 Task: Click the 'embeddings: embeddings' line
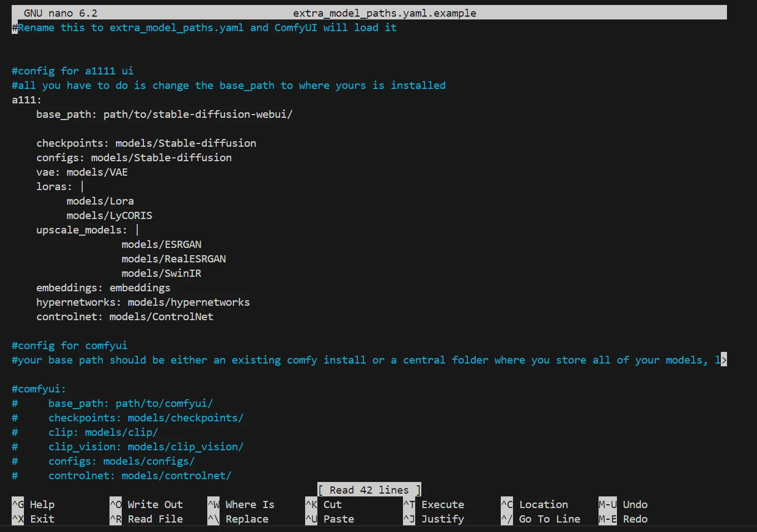pyautogui.click(x=103, y=287)
